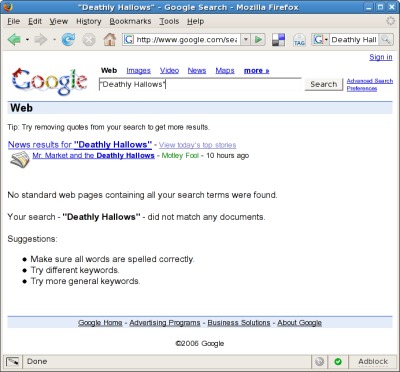
Task: Click the Google Home footer link
Action: coord(100,323)
